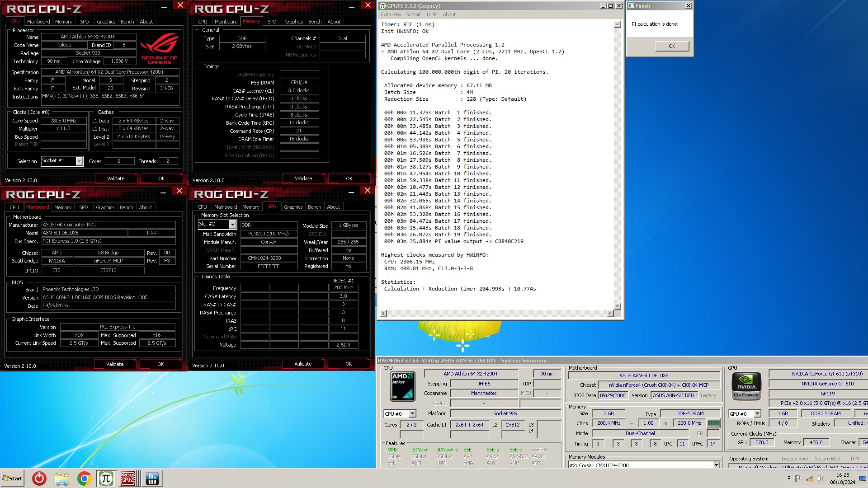Click GPUPI vertical scrollbar down arrow
This screenshot has height=488, width=868.
point(617,306)
